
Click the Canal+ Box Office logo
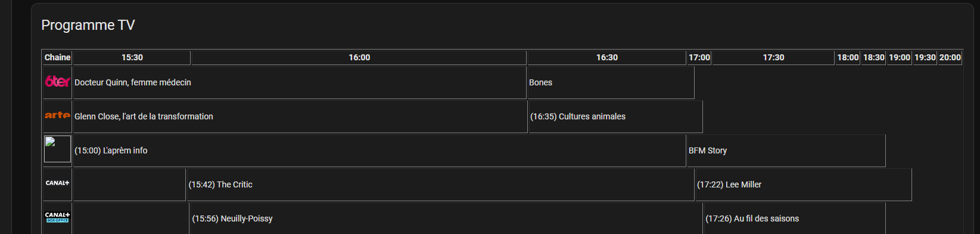(57, 217)
